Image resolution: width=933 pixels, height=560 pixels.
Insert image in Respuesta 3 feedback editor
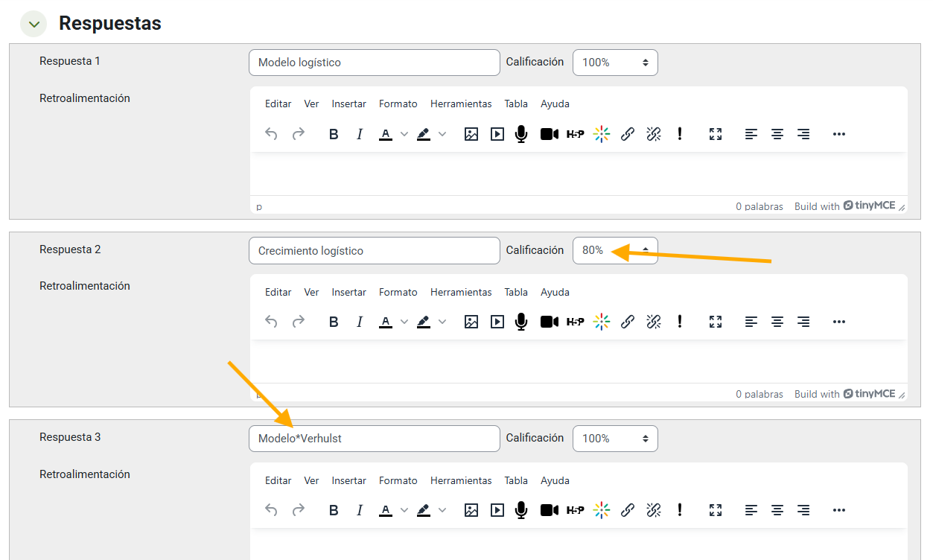click(x=471, y=510)
